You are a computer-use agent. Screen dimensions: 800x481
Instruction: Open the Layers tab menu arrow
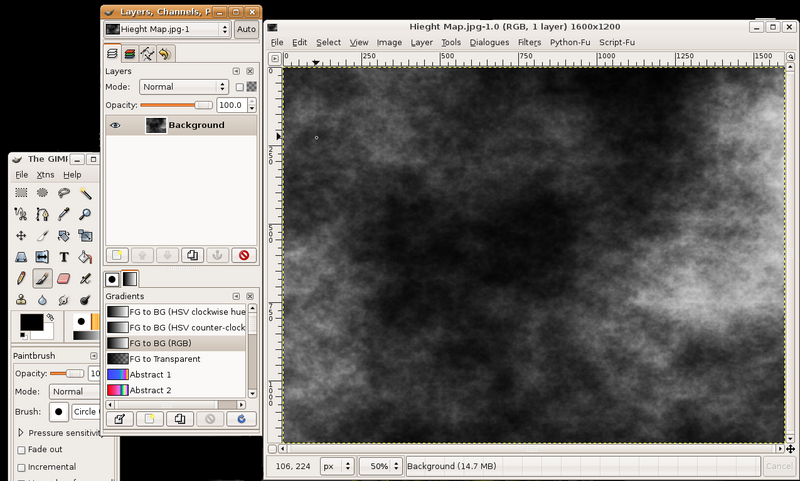(x=236, y=71)
